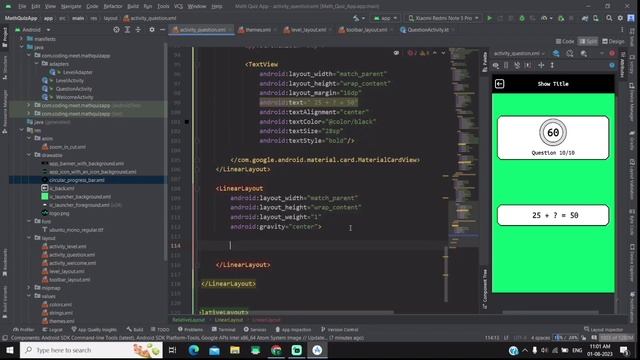Screen dimensions: 640x360
Task: Open App Inspection tool window
Action: coord(293,329)
